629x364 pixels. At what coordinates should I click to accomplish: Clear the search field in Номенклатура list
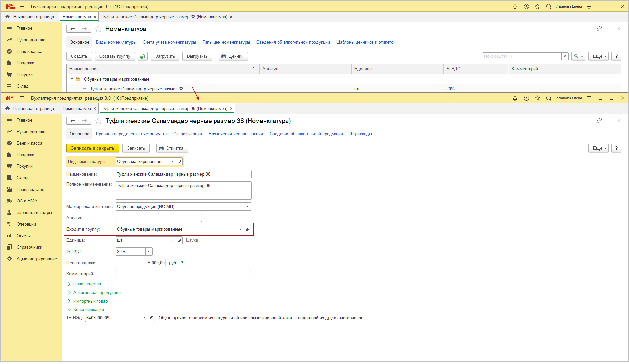point(565,56)
